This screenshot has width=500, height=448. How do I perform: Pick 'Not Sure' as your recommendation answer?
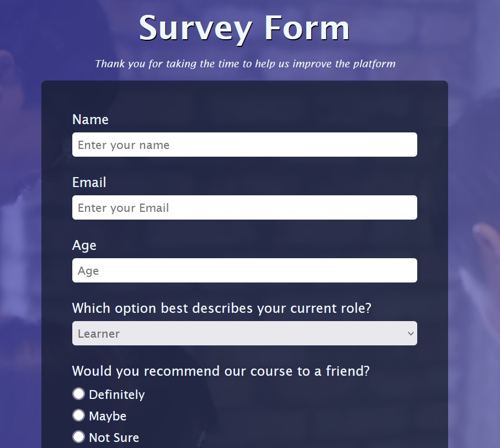click(x=79, y=436)
